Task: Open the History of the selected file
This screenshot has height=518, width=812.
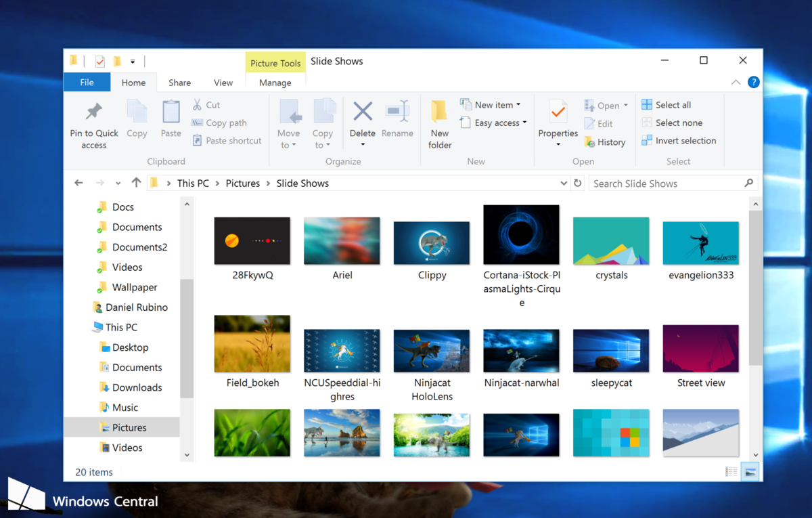Action: coord(605,142)
